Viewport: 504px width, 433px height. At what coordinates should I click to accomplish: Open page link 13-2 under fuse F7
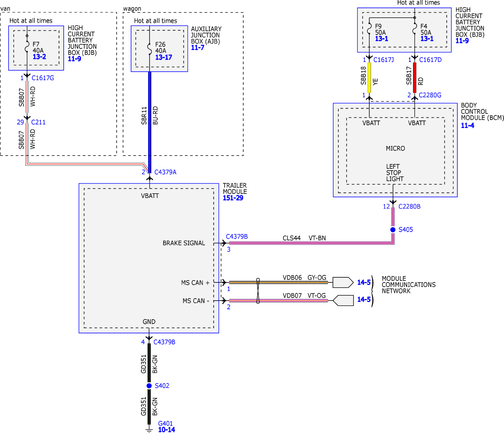click(40, 57)
